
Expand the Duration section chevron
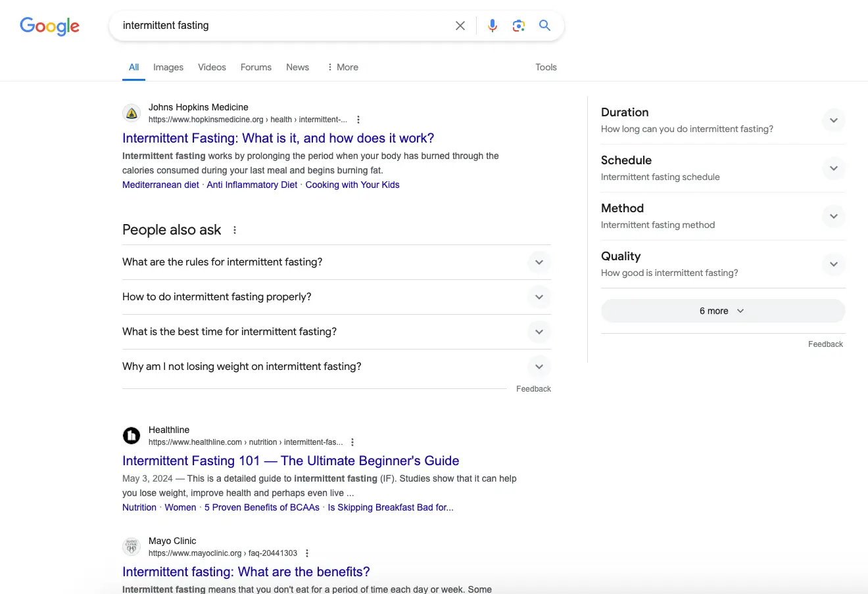pyautogui.click(x=833, y=120)
